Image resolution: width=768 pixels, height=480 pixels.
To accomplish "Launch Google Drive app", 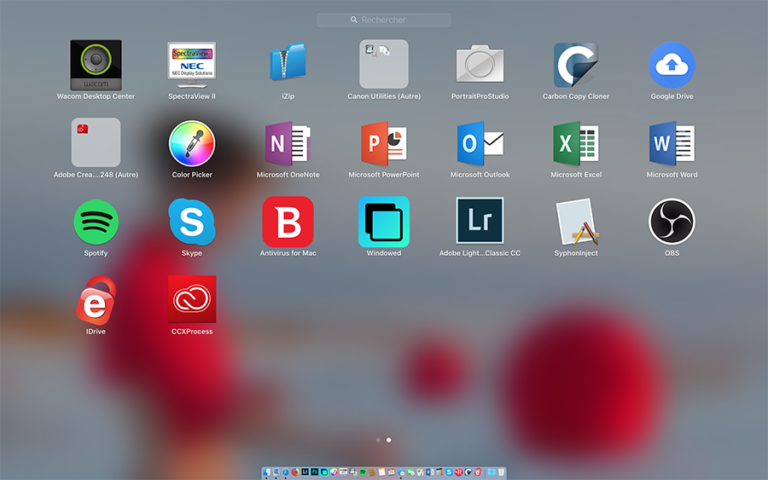I will click(672, 65).
